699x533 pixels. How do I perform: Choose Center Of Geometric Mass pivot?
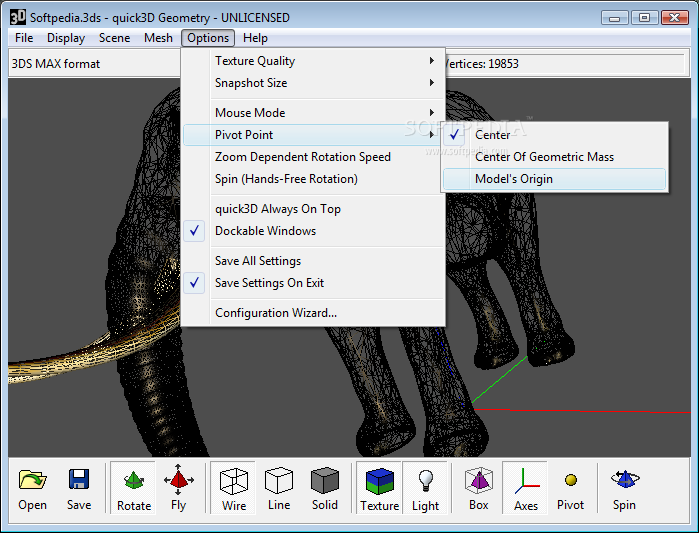coord(554,157)
